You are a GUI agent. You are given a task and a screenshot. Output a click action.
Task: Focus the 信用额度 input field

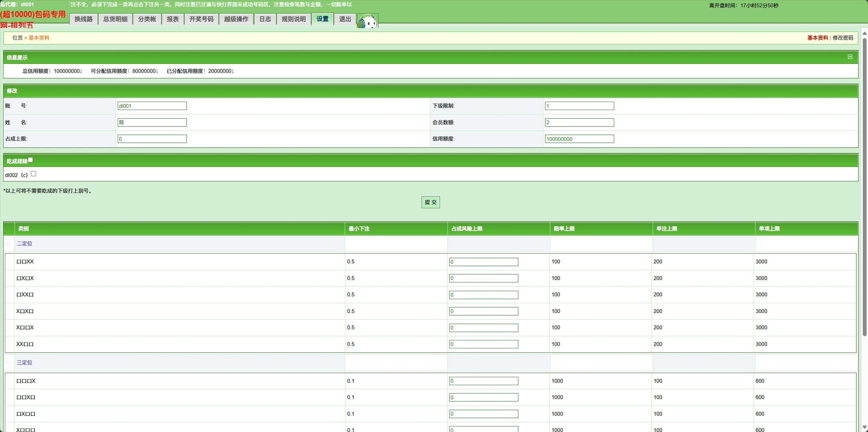[579, 139]
